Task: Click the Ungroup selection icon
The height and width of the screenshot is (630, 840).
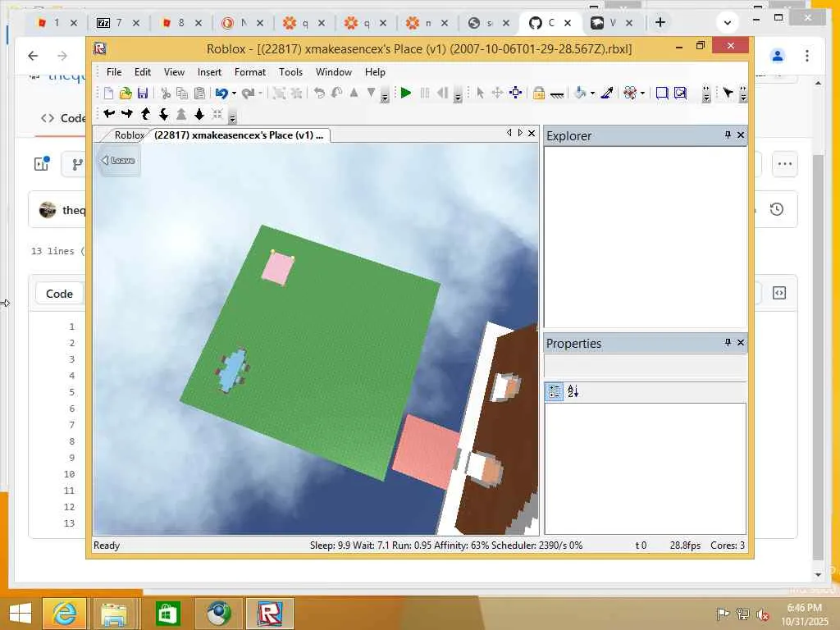Action: pos(296,94)
